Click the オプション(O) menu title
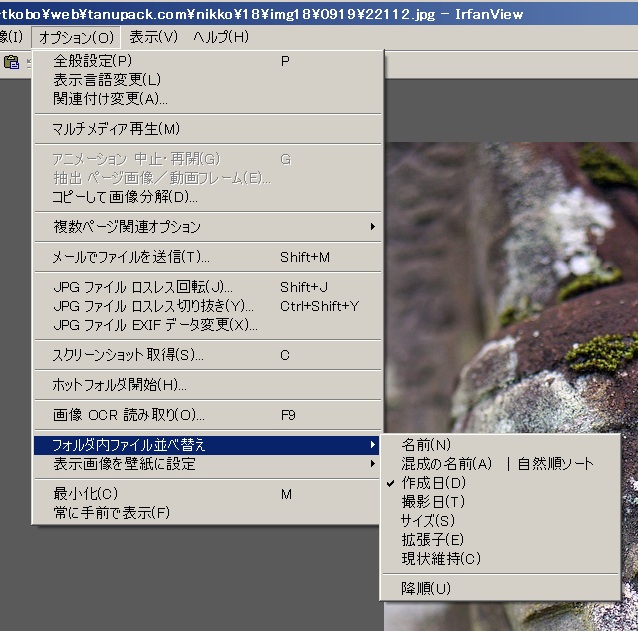This screenshot has height=631, width=638. (x=77, y=37)
